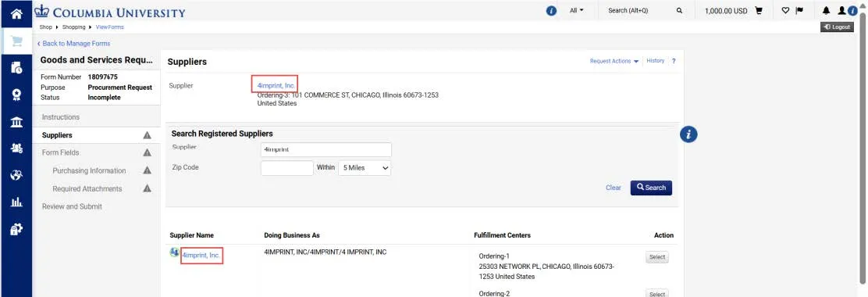Open Contracts ribbon icon in sidebar

[x=16, y=95]
